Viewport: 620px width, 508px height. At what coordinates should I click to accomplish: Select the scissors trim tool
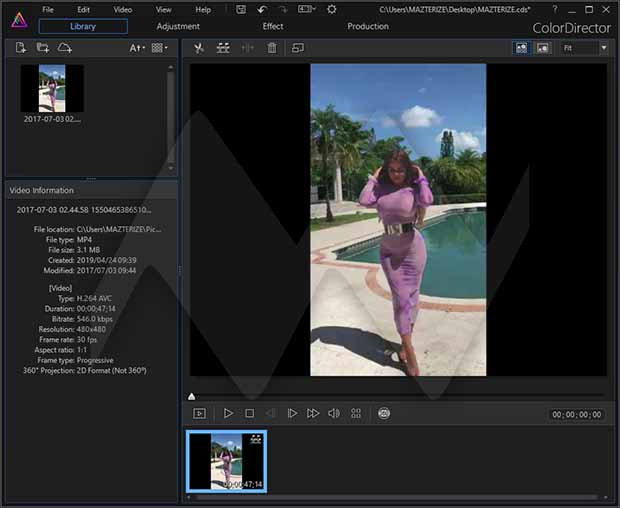pos(199,48)
